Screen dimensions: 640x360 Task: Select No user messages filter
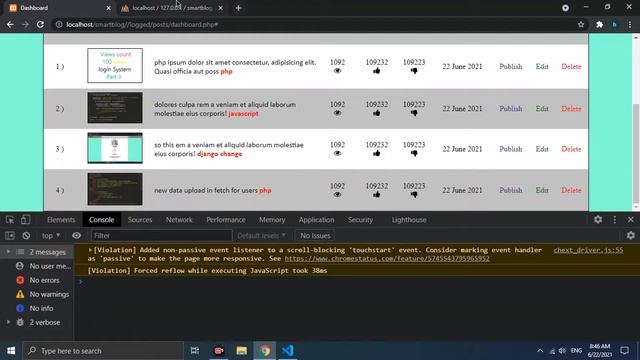[44, 266]
